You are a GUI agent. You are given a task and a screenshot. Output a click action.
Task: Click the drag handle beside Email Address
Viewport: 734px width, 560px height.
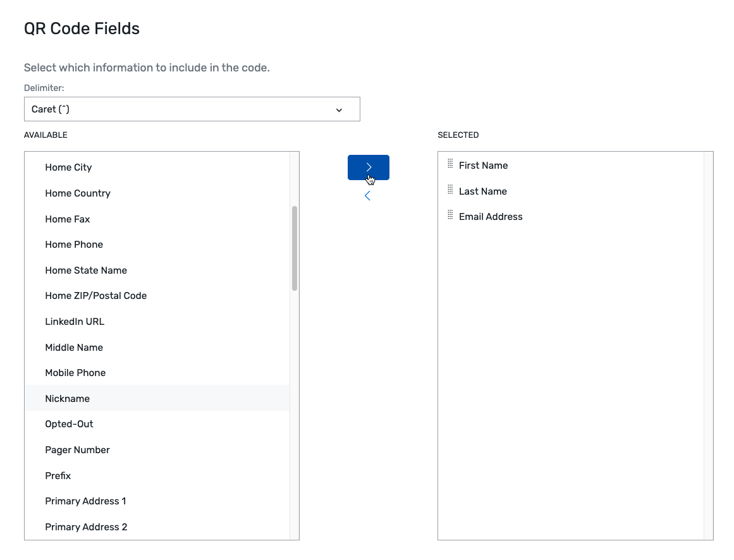pyautogui.click(x=450, y=216)
